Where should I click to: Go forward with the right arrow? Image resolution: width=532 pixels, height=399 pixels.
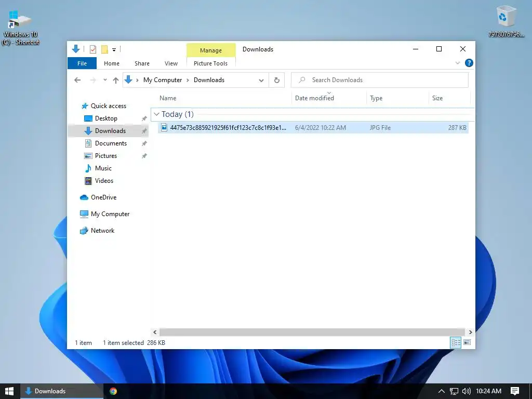point(92,80)
